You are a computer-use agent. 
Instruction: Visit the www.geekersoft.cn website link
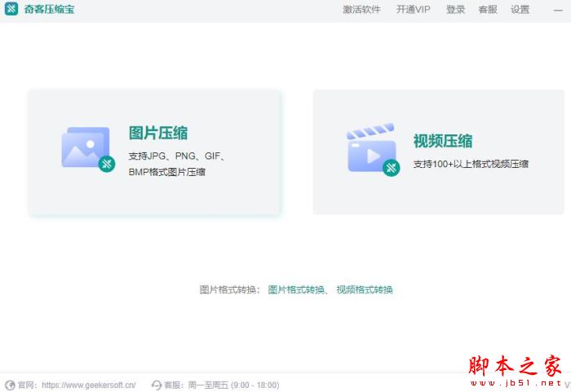[88, 385]
